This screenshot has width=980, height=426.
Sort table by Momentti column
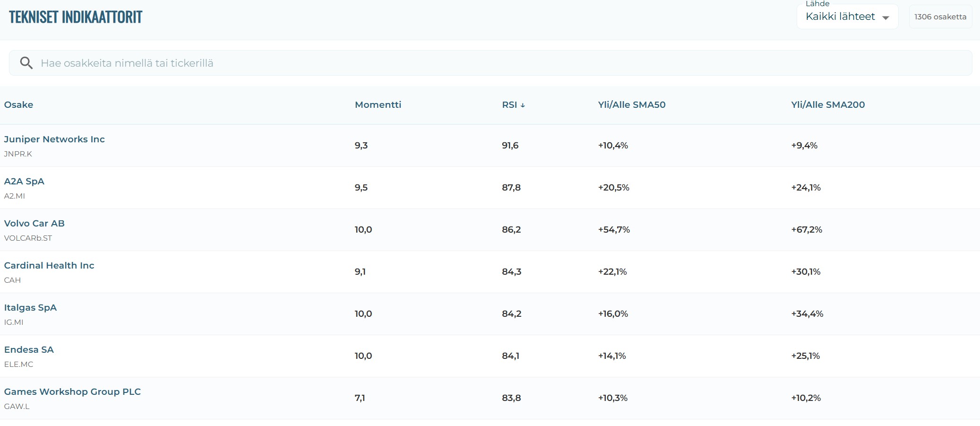pyautogui.click(x=378, y=105)
